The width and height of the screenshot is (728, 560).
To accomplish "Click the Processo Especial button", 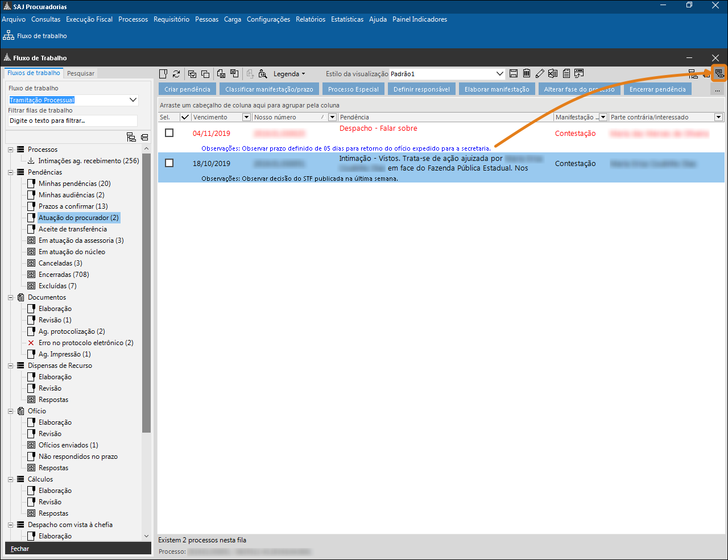I will (x=353, y=89).
